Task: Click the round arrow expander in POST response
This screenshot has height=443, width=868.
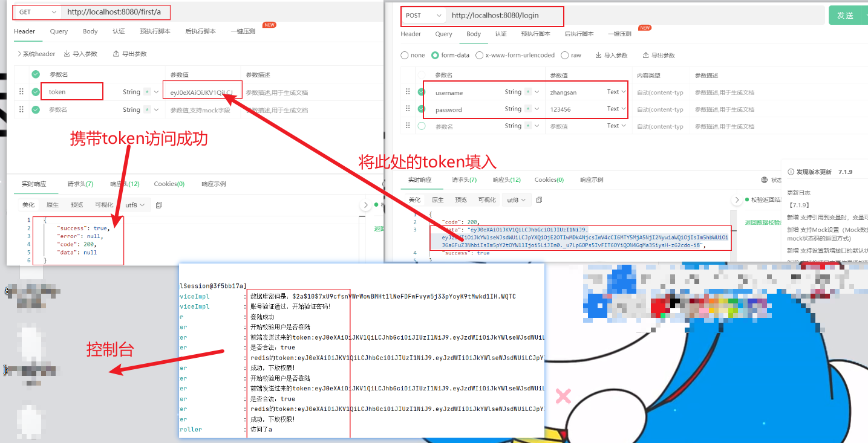Action: (737, 199)
